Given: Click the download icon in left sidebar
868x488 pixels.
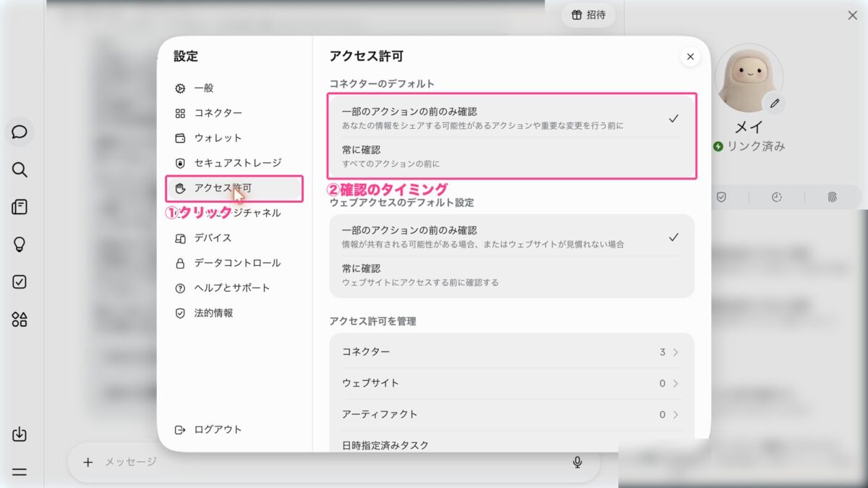Looking at the screenshot, I should click(x=20, y=434).
